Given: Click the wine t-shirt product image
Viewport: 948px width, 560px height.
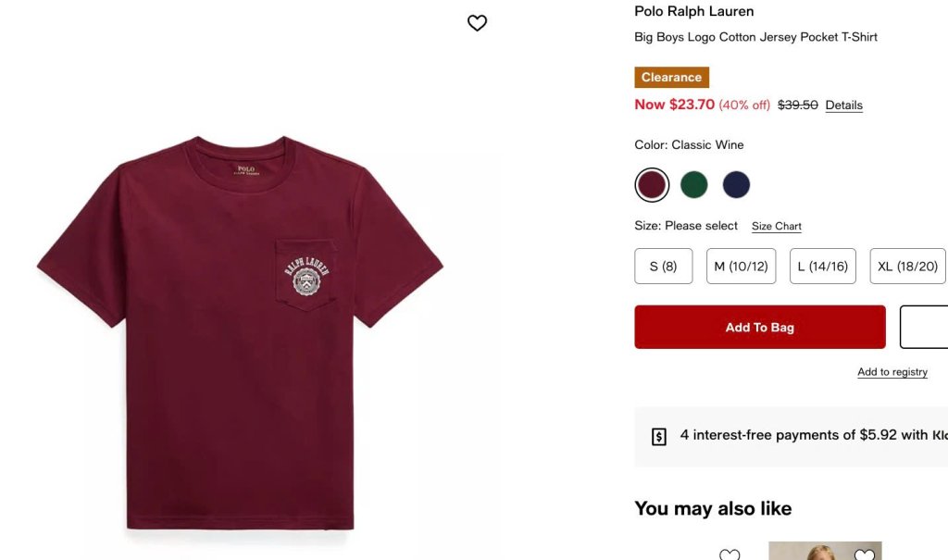Looking at the screenshot, I should point(241,333).
